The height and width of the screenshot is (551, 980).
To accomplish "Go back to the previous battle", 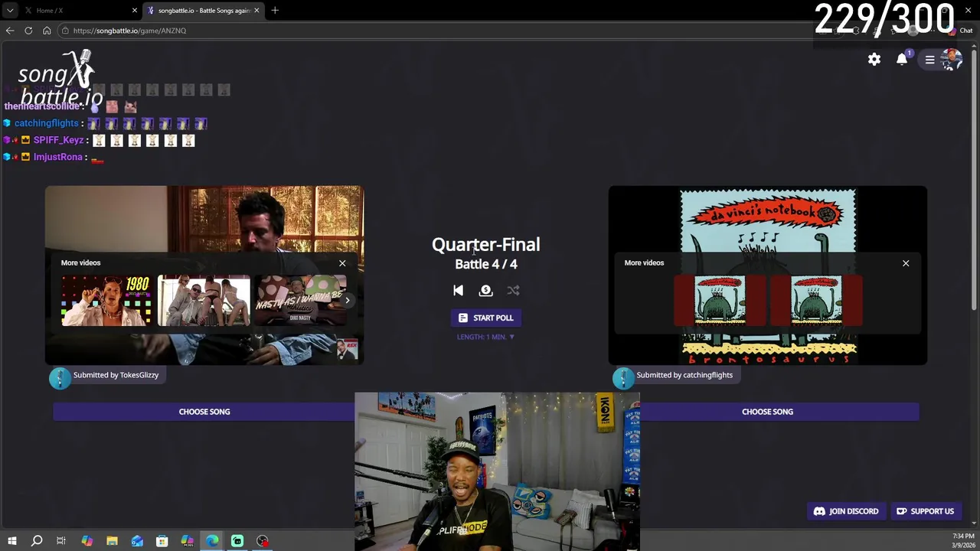I will tap(458, 290).
